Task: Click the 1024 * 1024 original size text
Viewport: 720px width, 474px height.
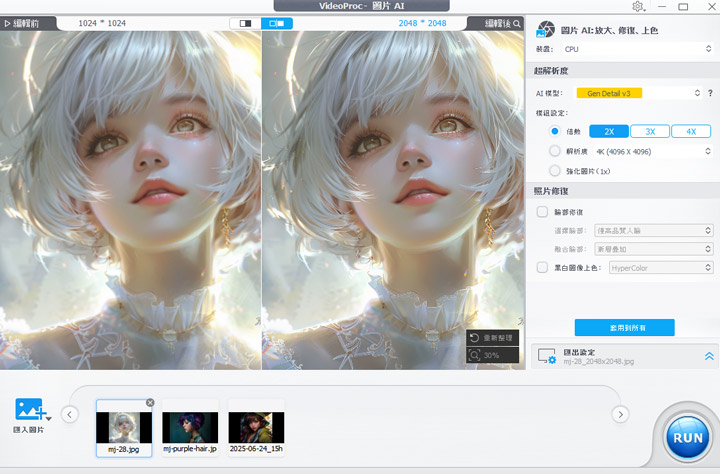Action: tap(102, 23)
